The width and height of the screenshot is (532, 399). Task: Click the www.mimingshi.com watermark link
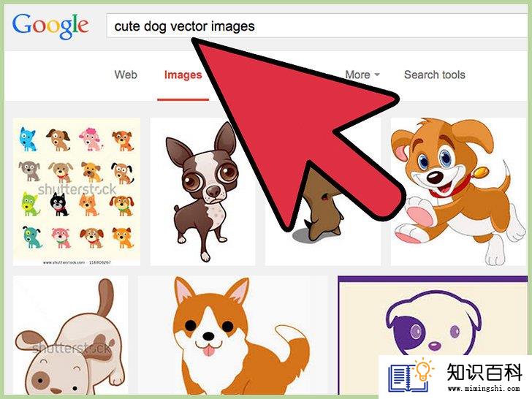pyautogui.click(x=484, y=389)
